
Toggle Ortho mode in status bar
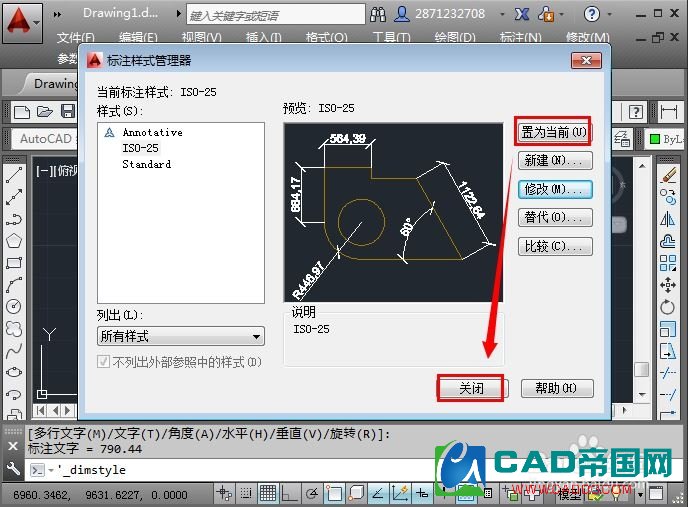[290, 494]
